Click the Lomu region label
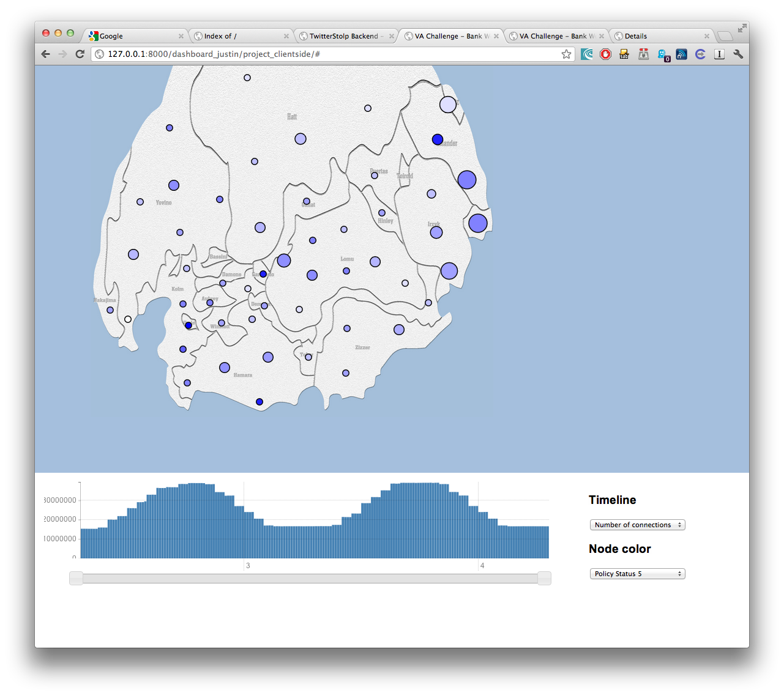The width and height of the screenshot is (784, 696). [x=347, y=259]
